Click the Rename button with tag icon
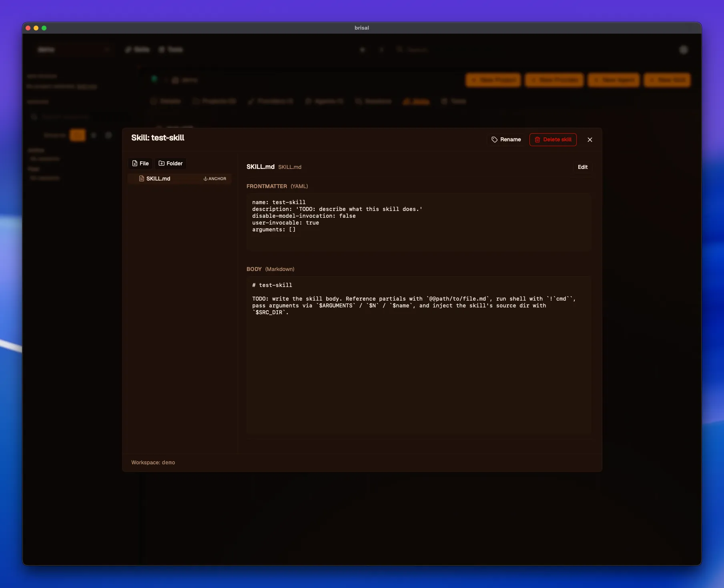The image size is (724, 588). pos(506,140)
